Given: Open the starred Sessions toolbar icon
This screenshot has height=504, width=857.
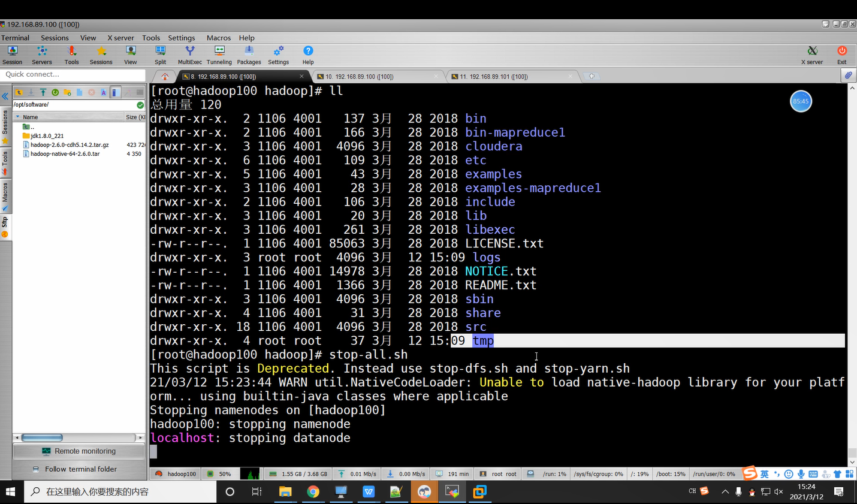Looking at the screenshot, I should tap(101, 55).
